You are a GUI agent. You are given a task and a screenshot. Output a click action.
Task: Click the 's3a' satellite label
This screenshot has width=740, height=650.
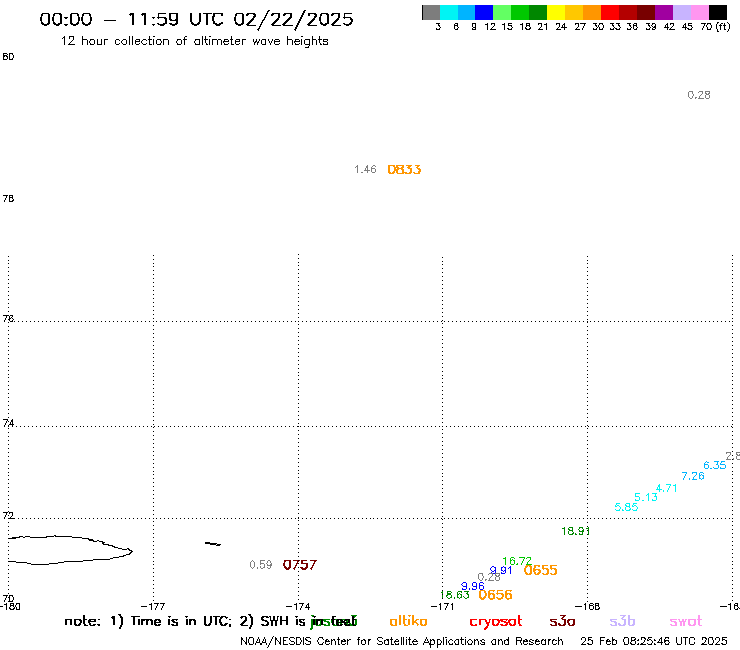[x=562, y=622]
